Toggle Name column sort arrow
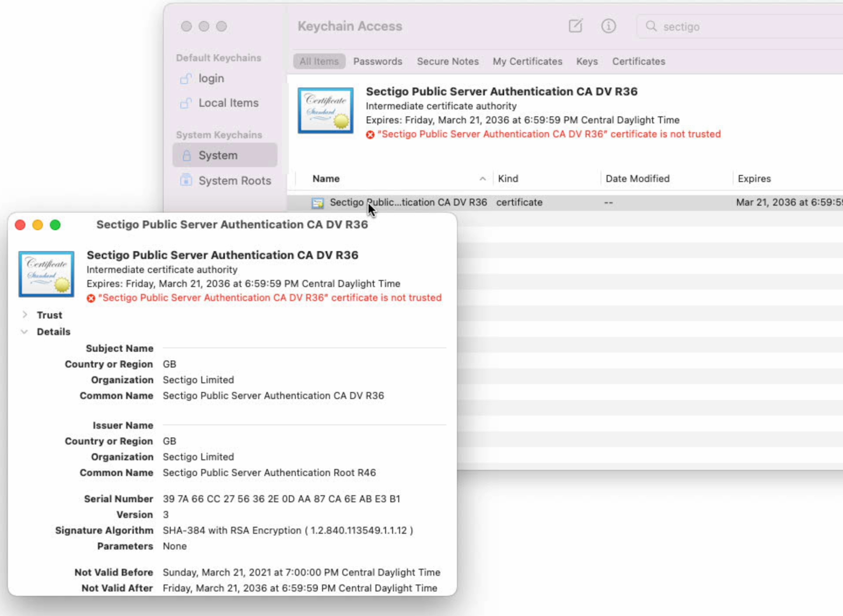 pyautogui.click(x=483, y=179)
